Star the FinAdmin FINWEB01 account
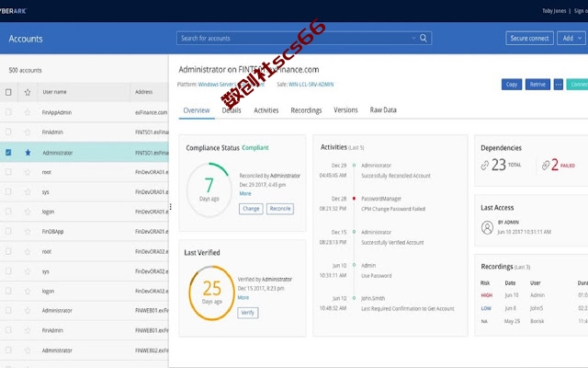This screenshot has height=368, width=588. coord(28,330)
